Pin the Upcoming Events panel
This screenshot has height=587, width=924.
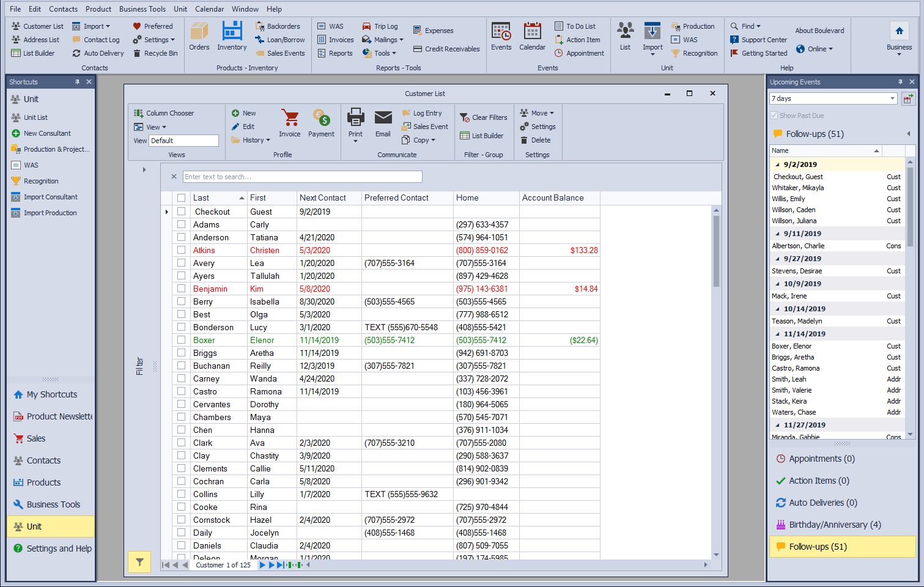point(900,81)
